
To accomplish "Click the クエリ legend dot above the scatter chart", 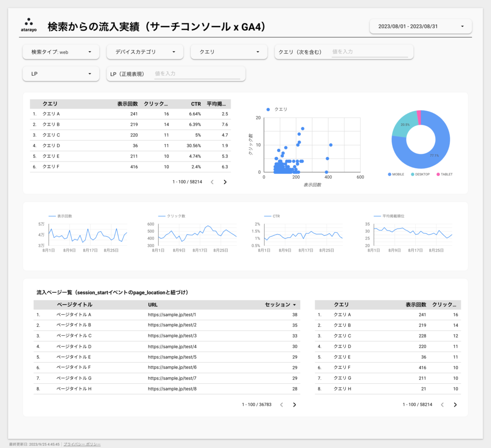I will [x=268, y=109].
